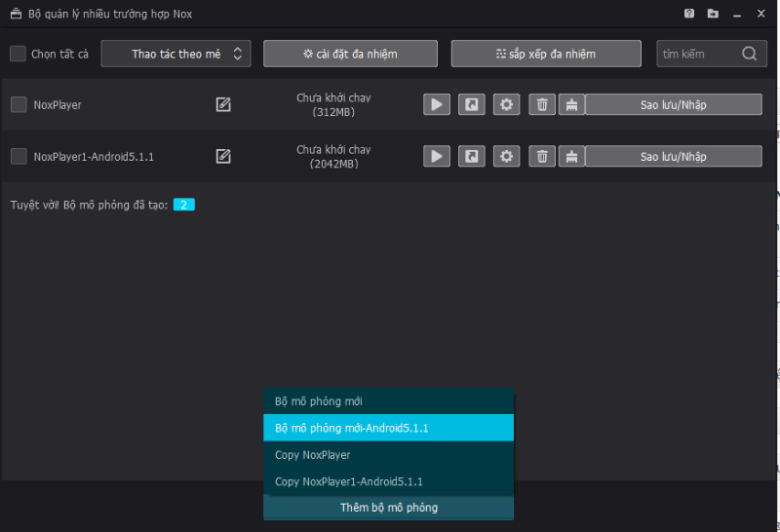Start the NoxPlayer emulator with play icon
The image size is (780, 532).
tap(437, 104)
